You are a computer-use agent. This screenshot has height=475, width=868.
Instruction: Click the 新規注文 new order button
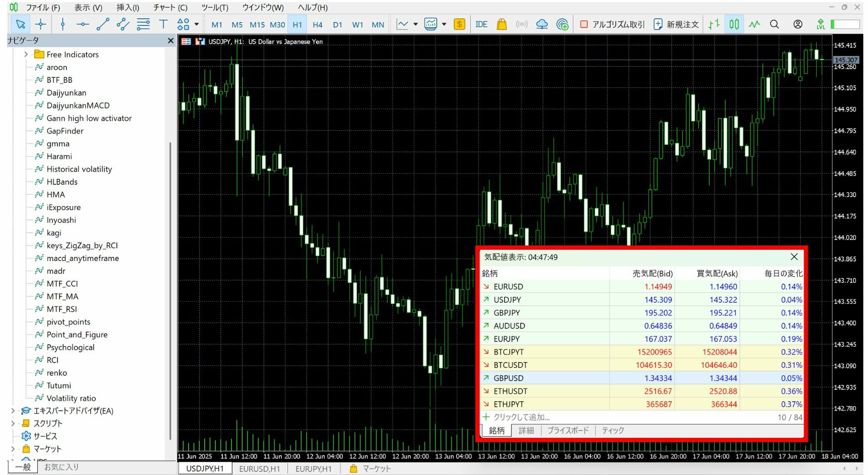click(676, 24)
